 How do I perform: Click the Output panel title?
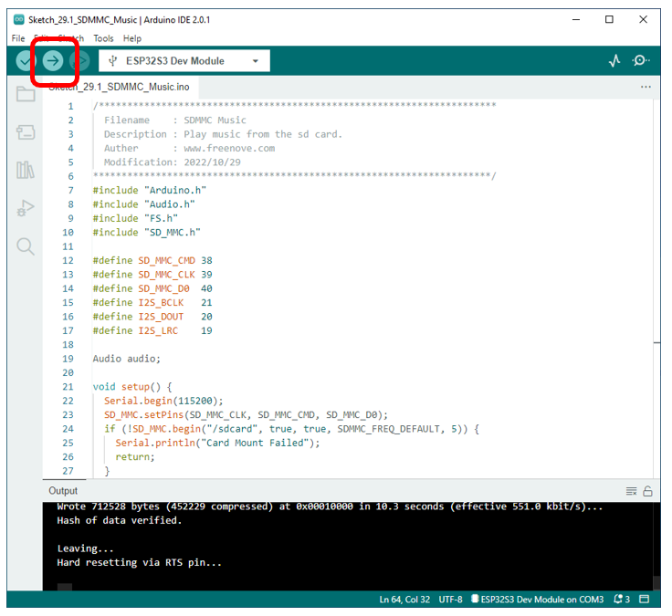coord(63,490)
